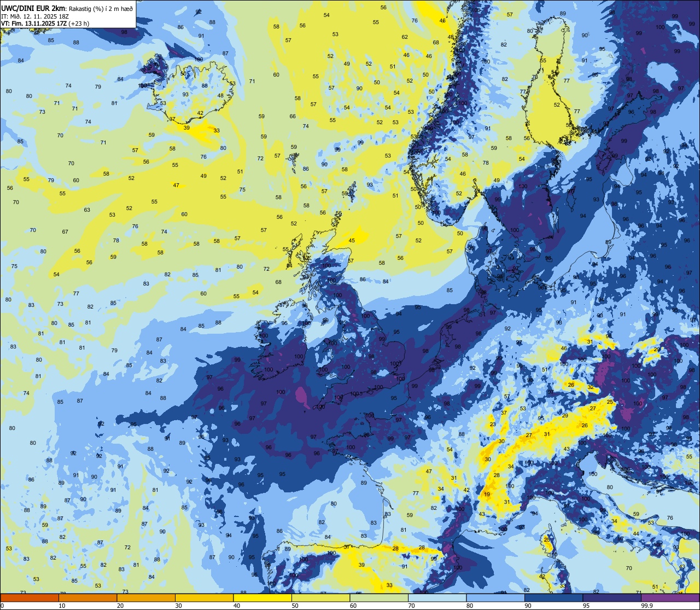
Task: Click the humidity value '62' over the Norwegian Sea
Action: coord(405,37)
